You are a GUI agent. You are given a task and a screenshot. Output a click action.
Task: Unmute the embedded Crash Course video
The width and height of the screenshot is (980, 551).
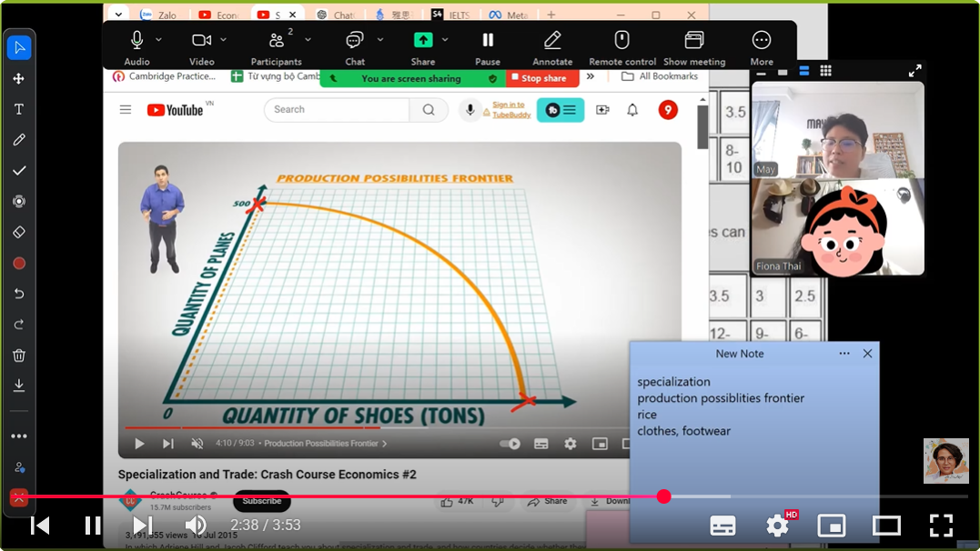[197, 444]
